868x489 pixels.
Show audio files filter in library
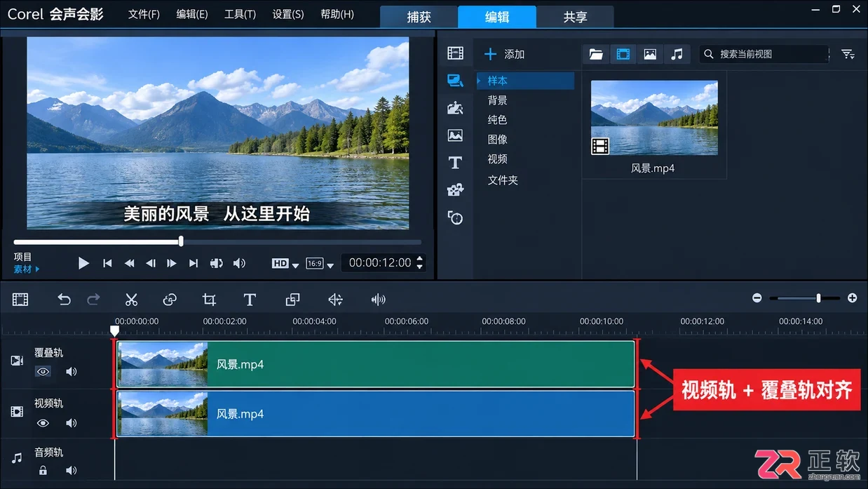[677, 54]
